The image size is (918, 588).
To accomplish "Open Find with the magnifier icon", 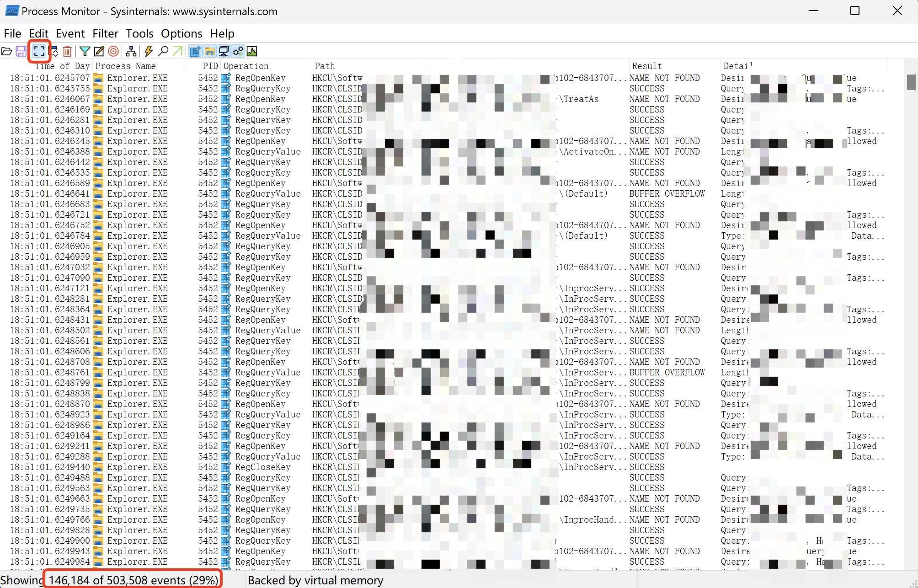I will click(163, 51).
